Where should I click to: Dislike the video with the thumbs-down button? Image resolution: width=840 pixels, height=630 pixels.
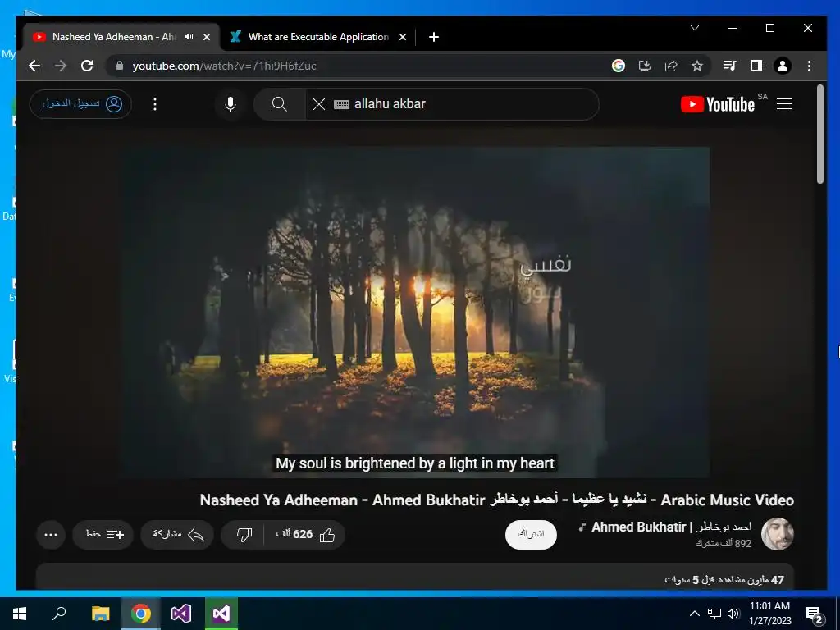[x=244, y=534]
